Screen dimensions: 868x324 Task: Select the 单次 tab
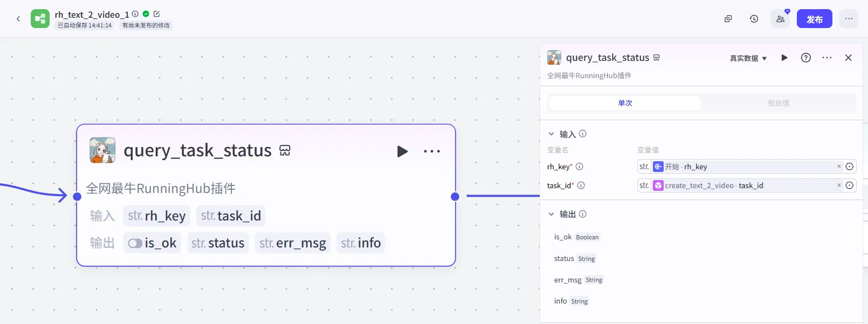click(x=625, y=103)
